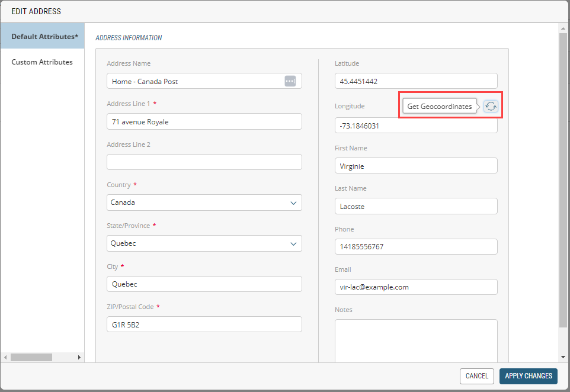The height and width of the screenshot is (392, 570).
Task: Click the vertical scrollbar down arrow
Action: 563,357
